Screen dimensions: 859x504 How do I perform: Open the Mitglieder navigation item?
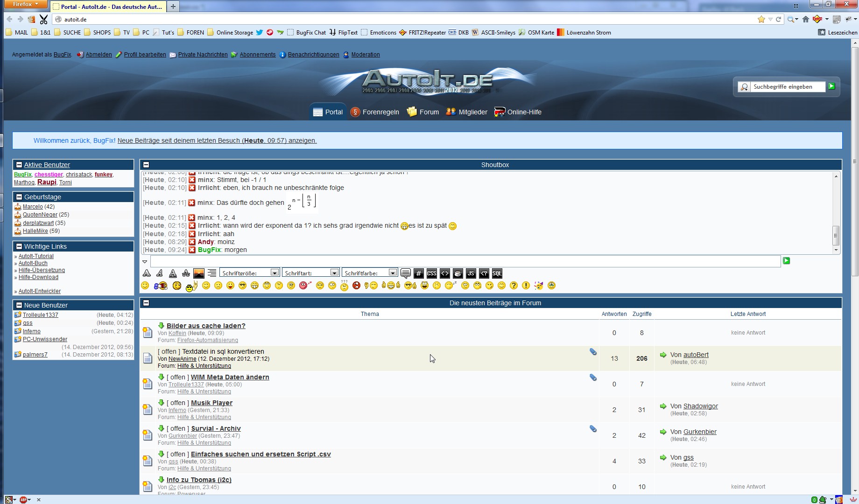click(x=466, y=112)
